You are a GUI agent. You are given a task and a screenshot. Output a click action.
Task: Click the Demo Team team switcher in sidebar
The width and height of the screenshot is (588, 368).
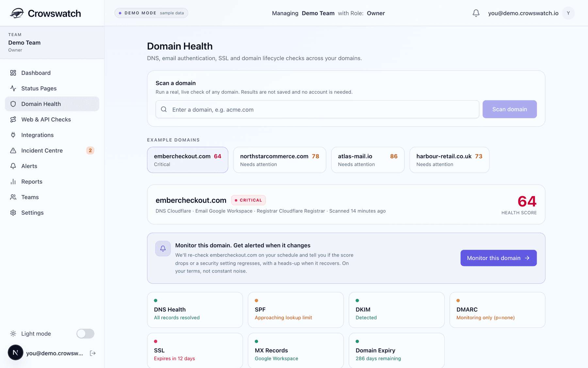point(52,43)
